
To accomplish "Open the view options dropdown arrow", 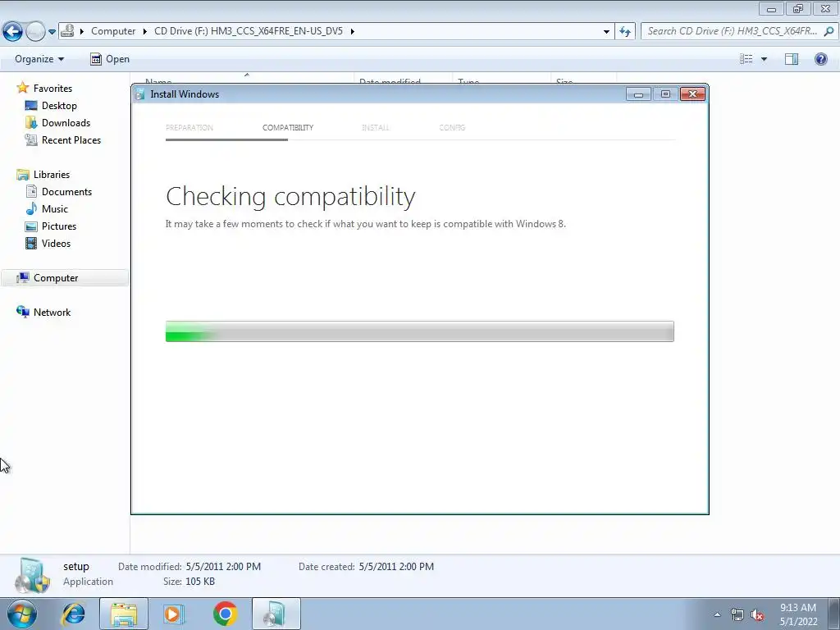I will 764,59.
